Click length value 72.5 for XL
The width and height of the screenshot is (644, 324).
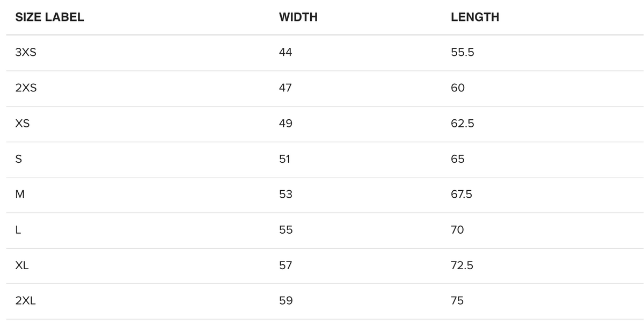pyautogui.click(x=462, y=265)
